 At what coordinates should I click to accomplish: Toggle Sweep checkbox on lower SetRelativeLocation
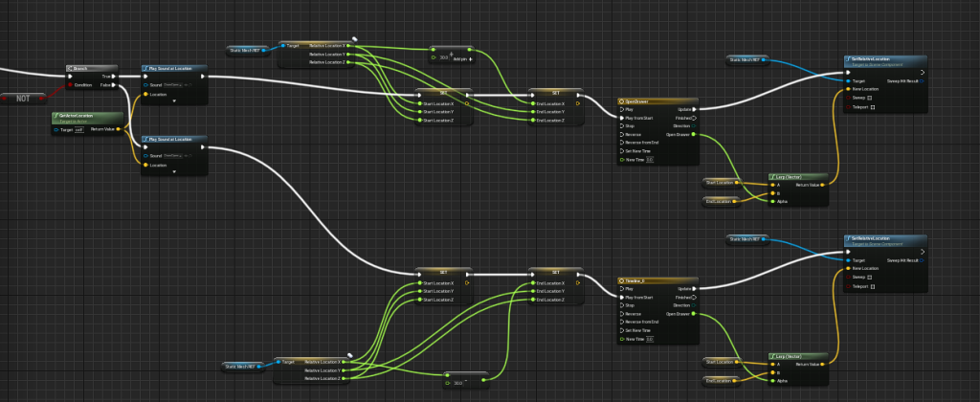[869, 278]
